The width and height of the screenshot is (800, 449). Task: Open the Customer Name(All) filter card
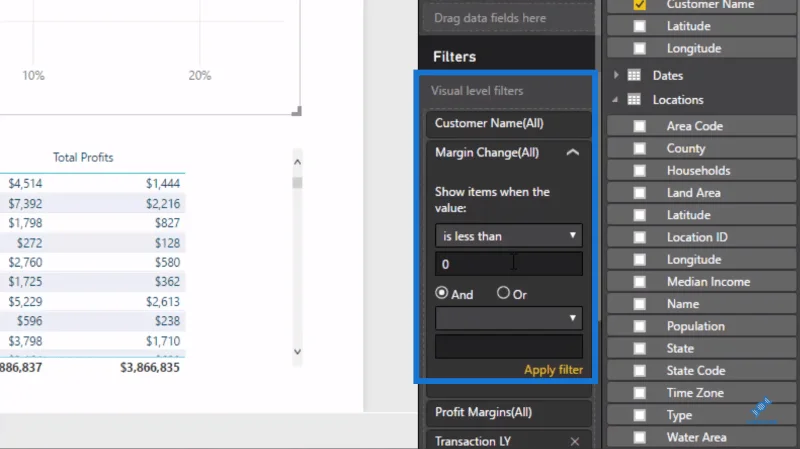point(509,123)
